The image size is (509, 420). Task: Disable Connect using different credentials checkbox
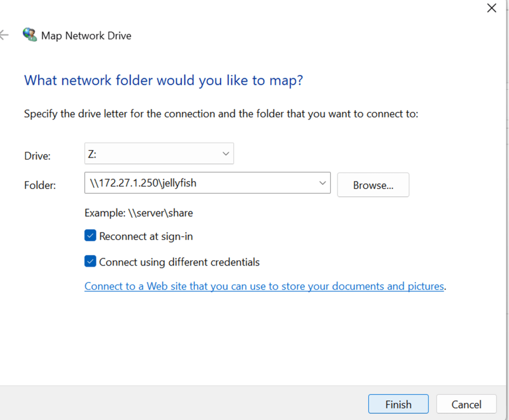90,261
